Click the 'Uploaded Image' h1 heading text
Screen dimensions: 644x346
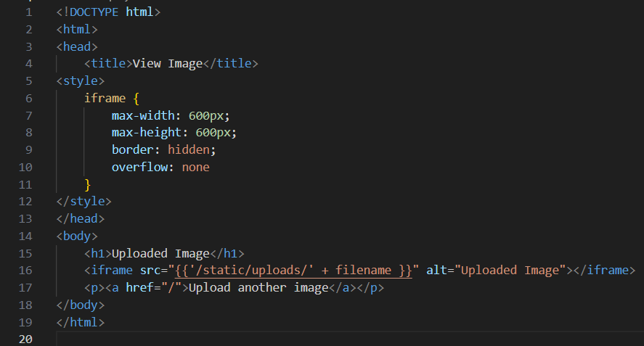160,254
